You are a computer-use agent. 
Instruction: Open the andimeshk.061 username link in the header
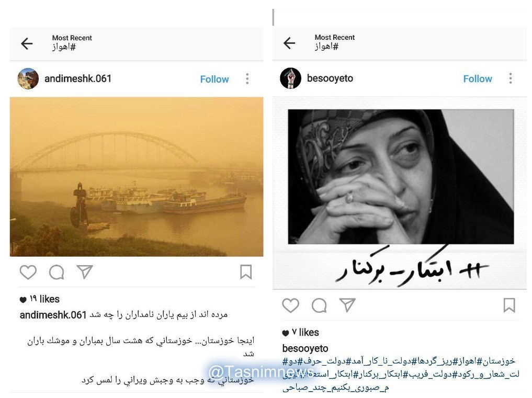click(78, 79)
